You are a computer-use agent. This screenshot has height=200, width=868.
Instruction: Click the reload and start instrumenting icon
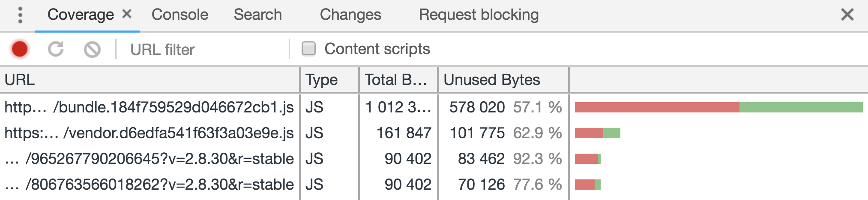point(56,49)
